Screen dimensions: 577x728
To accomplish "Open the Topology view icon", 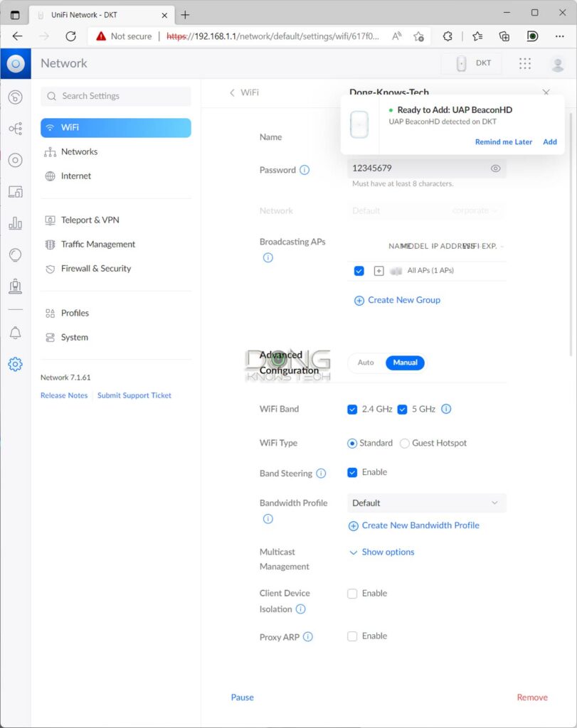I will (x=16, y=129).
